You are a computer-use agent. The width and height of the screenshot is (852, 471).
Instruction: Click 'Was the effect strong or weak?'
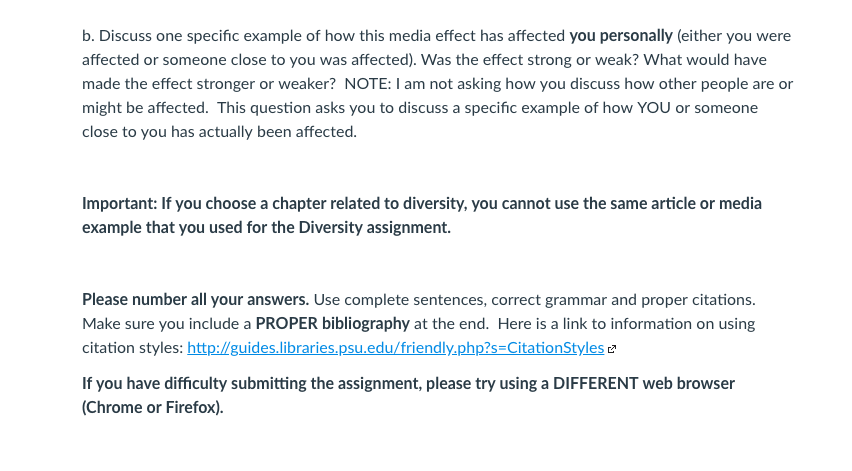(x=530, y=60)
